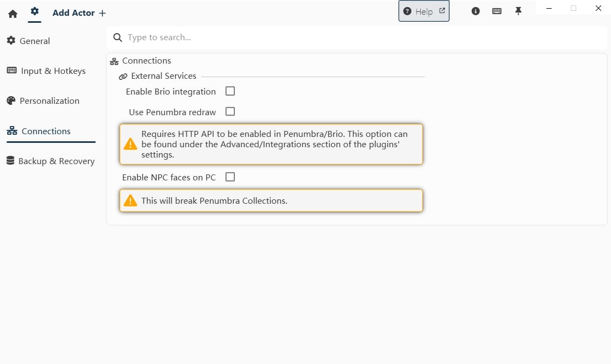Enable NPC faces on PC checkbox
The width and height of the screenshot is (611, 364).
[x=230, y=177]
